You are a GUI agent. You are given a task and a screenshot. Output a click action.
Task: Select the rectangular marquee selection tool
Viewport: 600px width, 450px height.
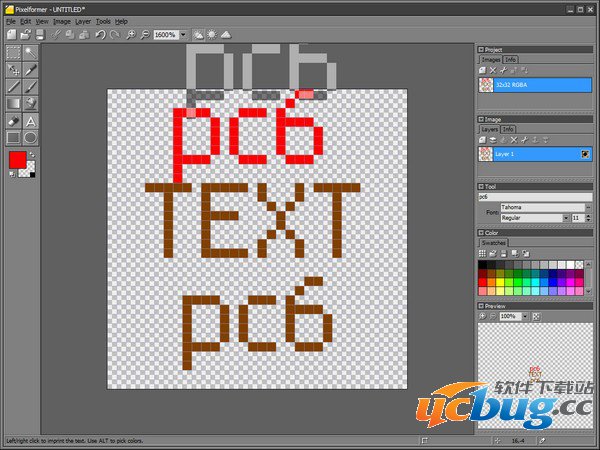point(12,52)
